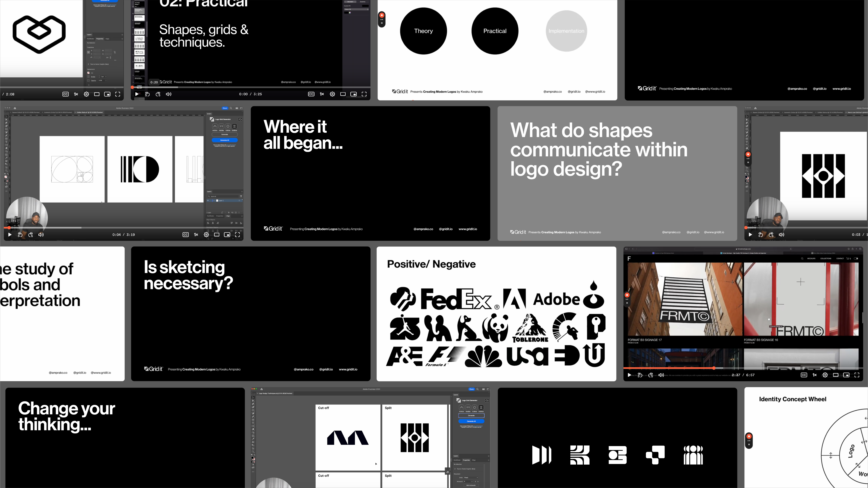Open the "Is sketcing necessary?" slide
The width and height of the screenshot is (868, 488).
(x=251, y=314)
